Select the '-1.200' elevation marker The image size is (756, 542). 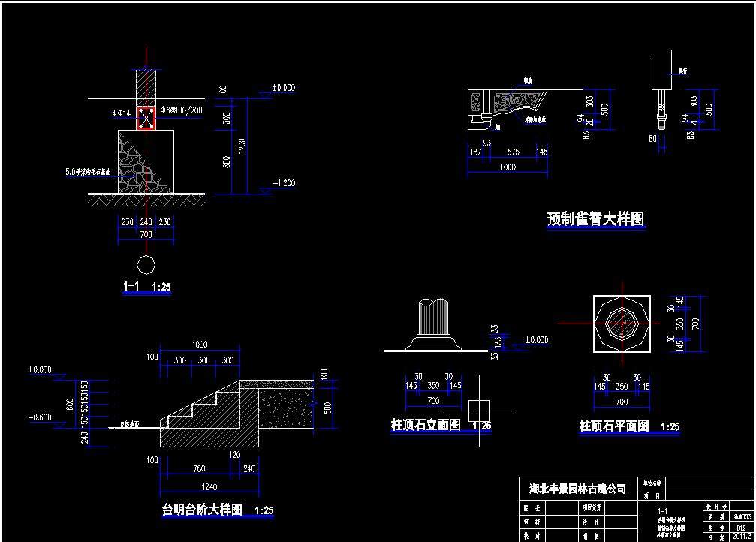283,183
